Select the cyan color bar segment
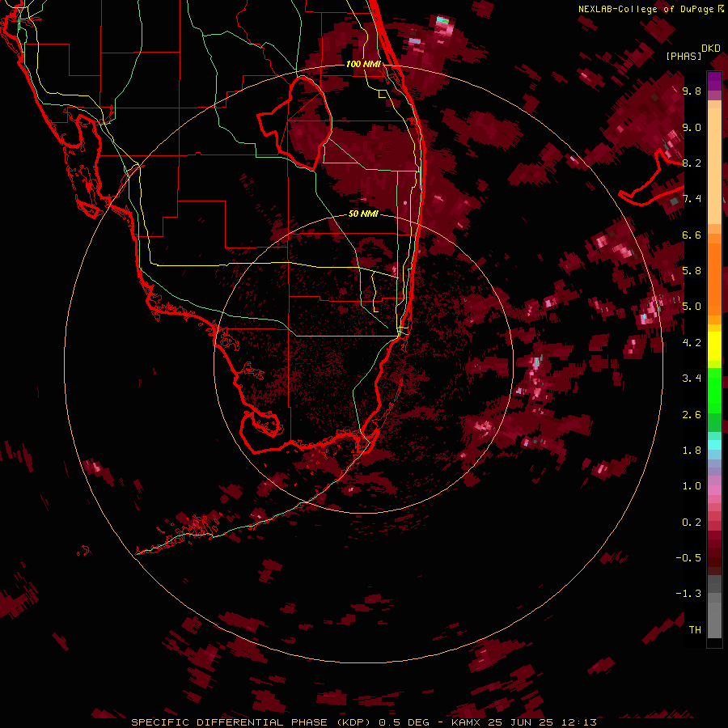This screenshot has height=728, width=728. coord(714,445)
